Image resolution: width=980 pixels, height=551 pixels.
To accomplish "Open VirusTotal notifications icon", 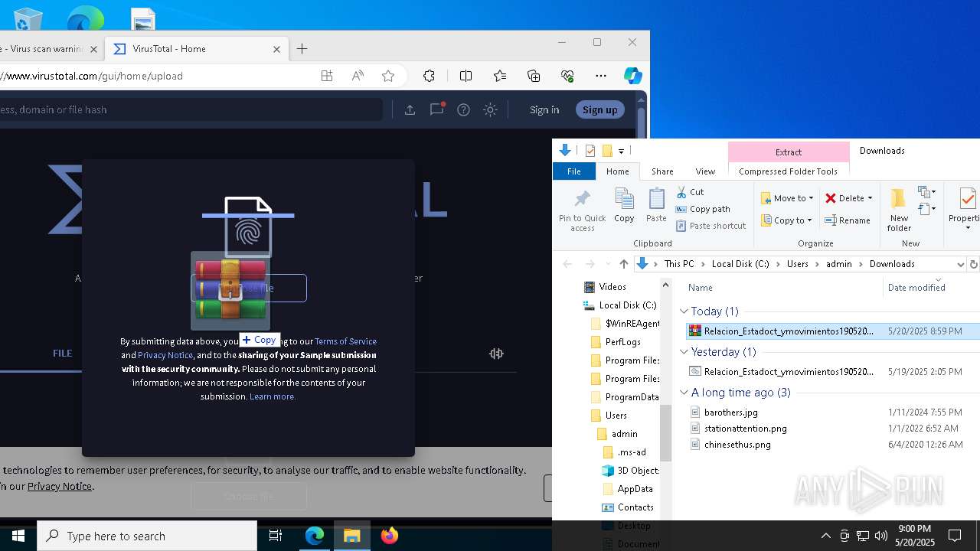I will click(436, 109).
